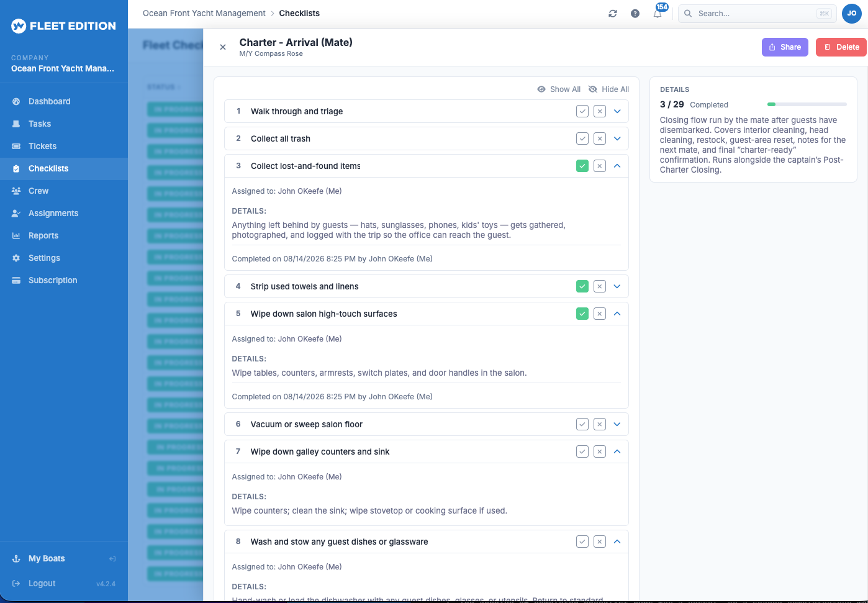Check off Walk through and triage
868x603 pixels.
582,111
